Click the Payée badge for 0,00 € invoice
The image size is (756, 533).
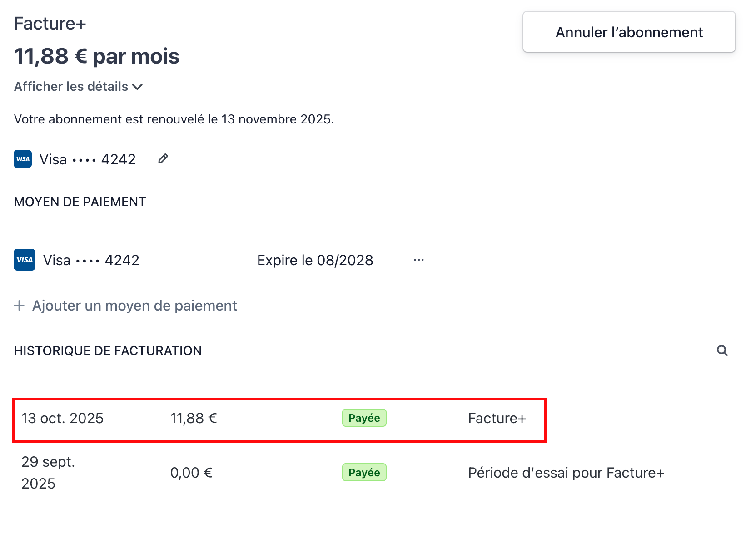click(x=364, y=473)
